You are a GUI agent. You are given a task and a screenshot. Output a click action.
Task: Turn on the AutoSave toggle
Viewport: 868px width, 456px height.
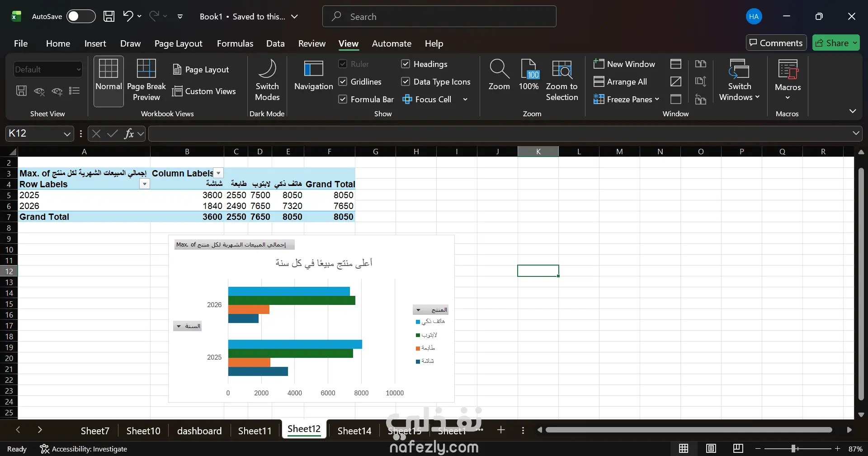[81, 16]
